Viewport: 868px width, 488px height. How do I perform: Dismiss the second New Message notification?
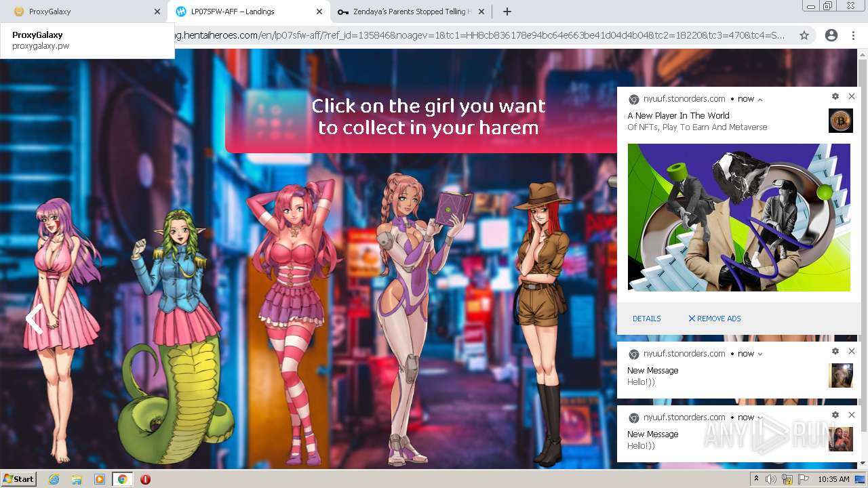[x=852, y=415]
